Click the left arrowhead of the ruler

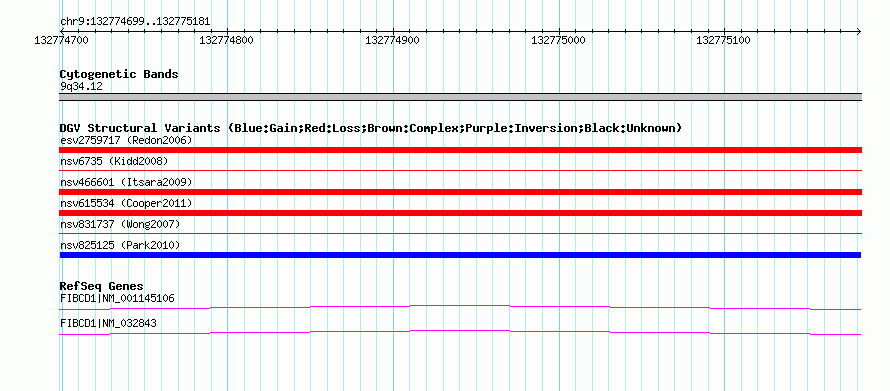(62, 31)
